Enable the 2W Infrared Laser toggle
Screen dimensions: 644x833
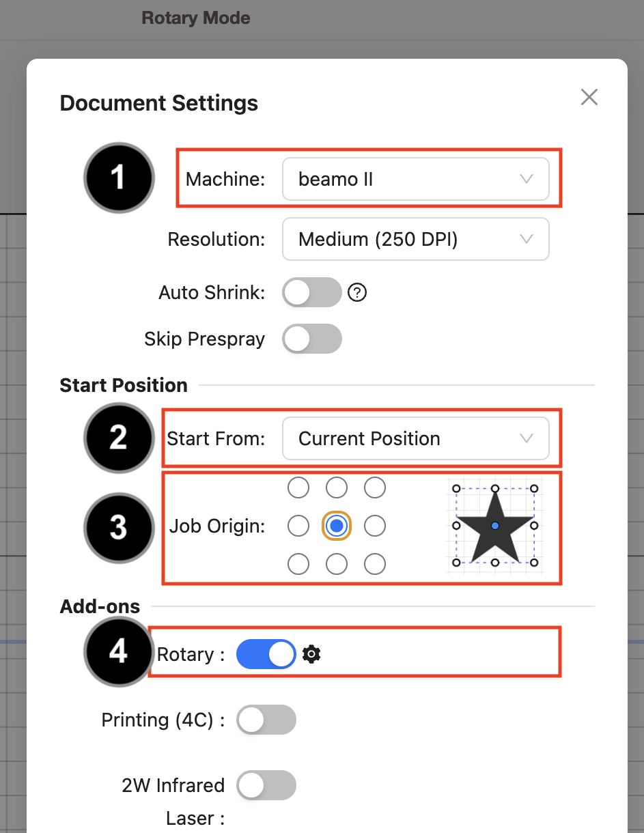(x=266, y=785)
